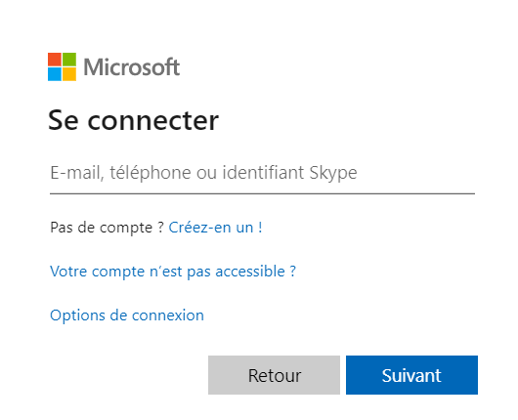Select the Skype identifier placeholder text box

(262, 173)
